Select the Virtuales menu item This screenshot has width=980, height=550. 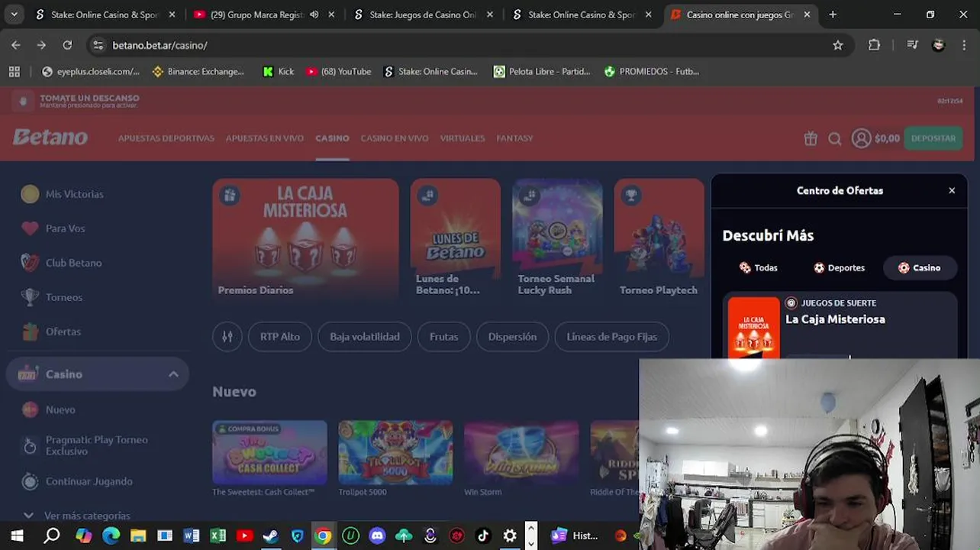pyautogui.click(x=462, y=138)
